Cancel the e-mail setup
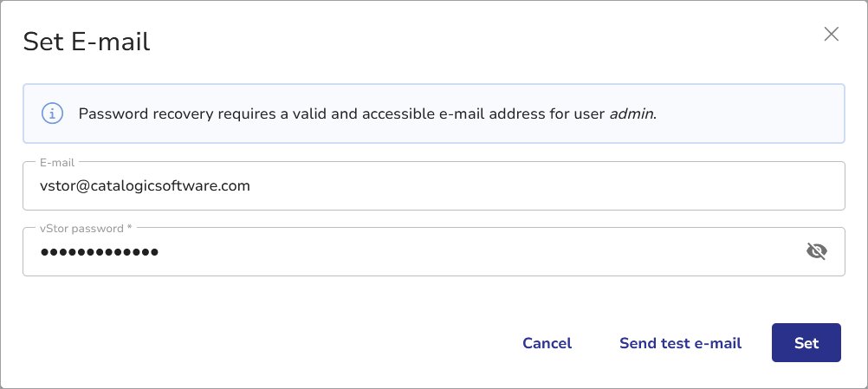 [x=547, y=343]
